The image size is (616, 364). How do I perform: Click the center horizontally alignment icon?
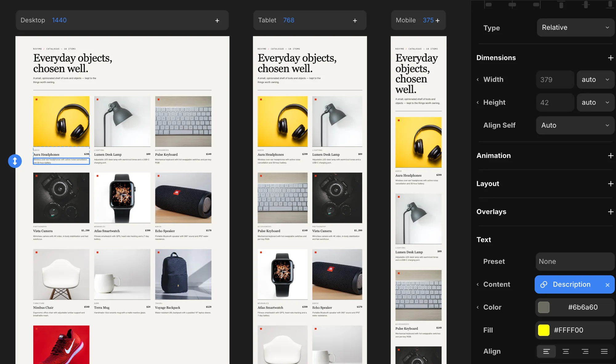(512, 4)
